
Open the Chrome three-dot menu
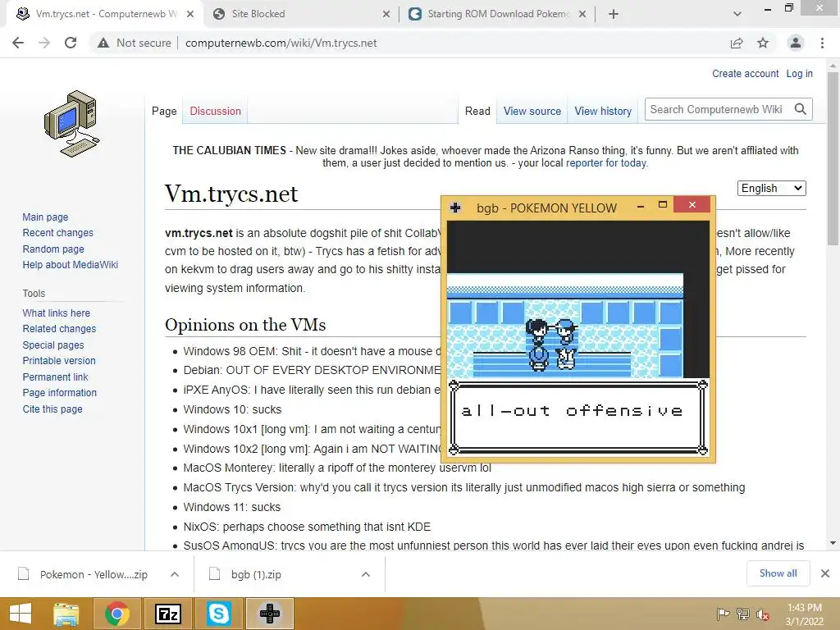[822, 43]
